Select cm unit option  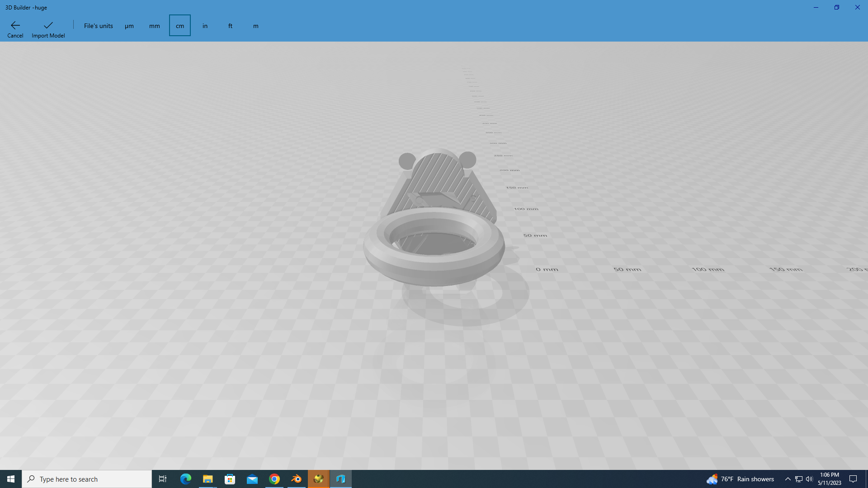pyautogui.click(x=180, y=26)
